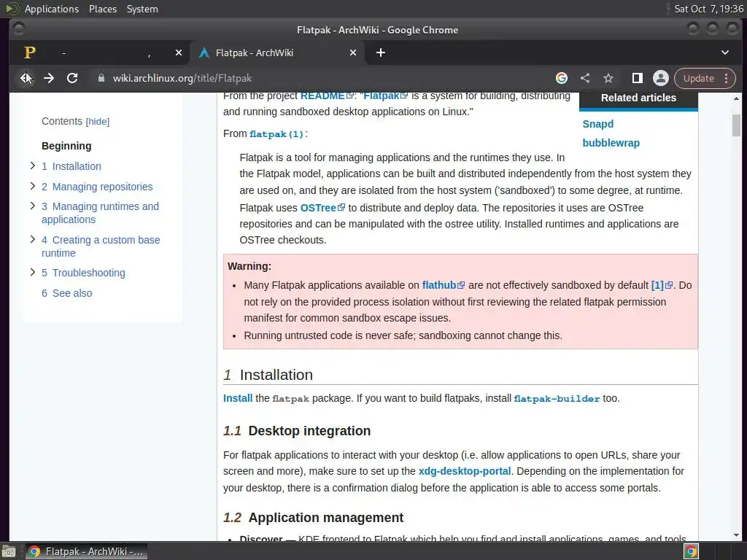Click the 1.2 Application management heading
The width and height of the screenshot is (747, 560).
pyautogui.click(x=313, y=518)
